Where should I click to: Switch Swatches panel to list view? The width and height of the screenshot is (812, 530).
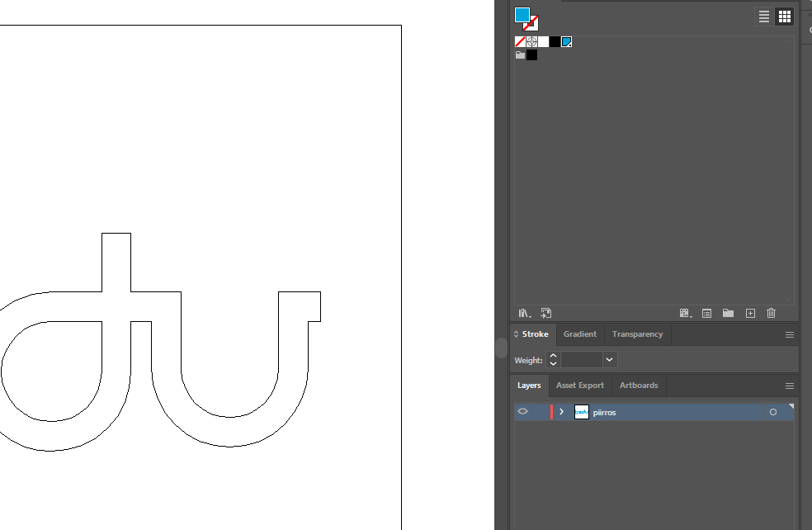tap(764, 17)
